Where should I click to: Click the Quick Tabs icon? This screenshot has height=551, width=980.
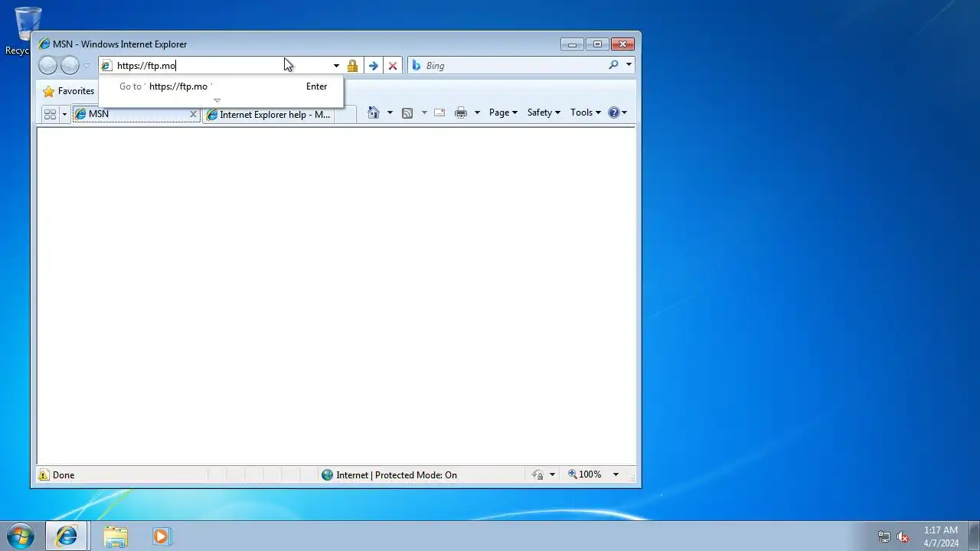pyautogui.click(x=50, y=114)
